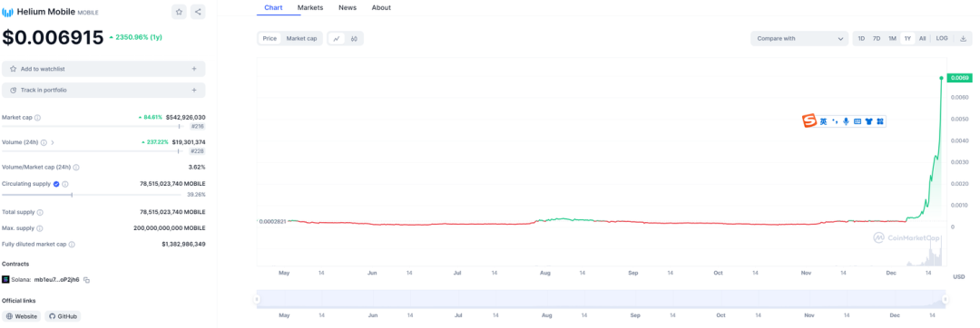Open the GitHub link
Image resolution: width=980 pixels, height=328 pixels.
(63, 316)
